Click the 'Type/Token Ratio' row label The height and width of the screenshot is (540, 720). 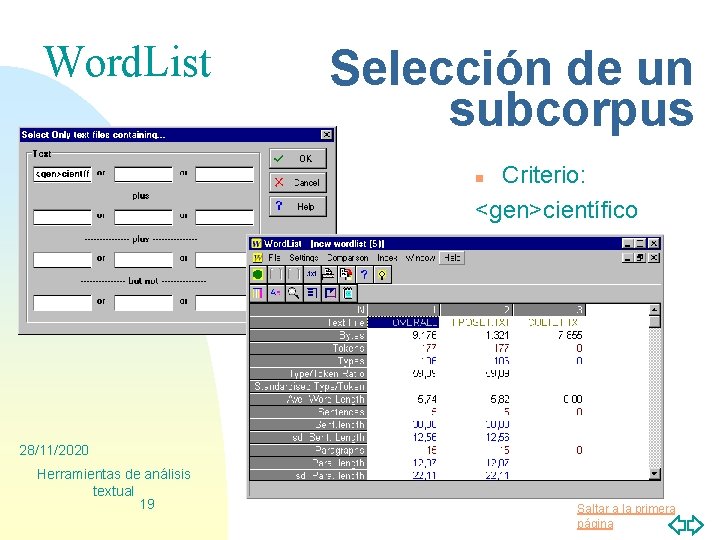click(308, 373)
